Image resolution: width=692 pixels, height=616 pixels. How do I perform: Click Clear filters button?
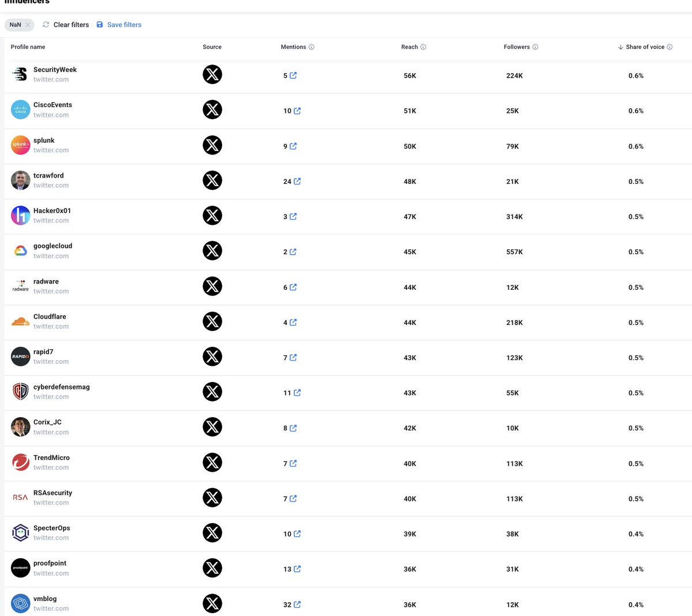tap(66, 25)
